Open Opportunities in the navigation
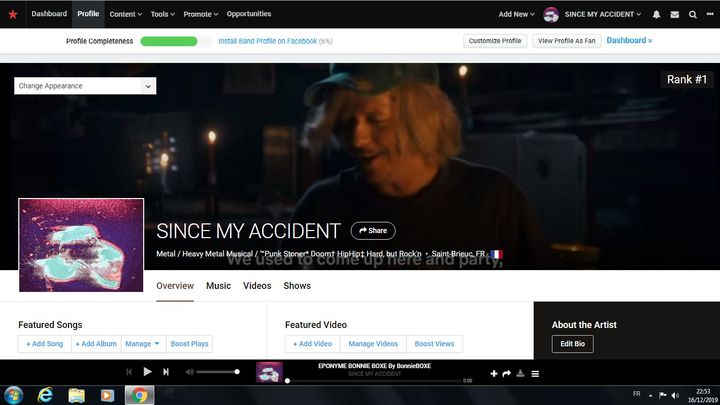This screenshot has height=405, width=720. (249, 14)
